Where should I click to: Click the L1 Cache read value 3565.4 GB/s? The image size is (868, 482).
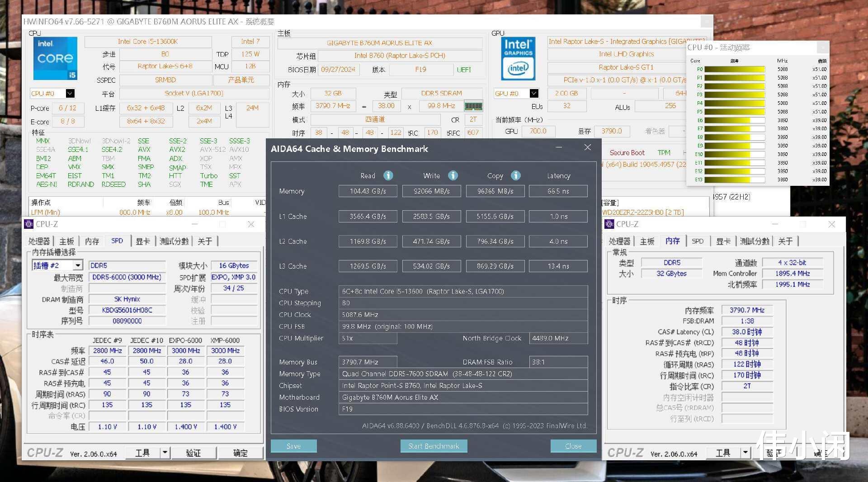pos(368,217)
